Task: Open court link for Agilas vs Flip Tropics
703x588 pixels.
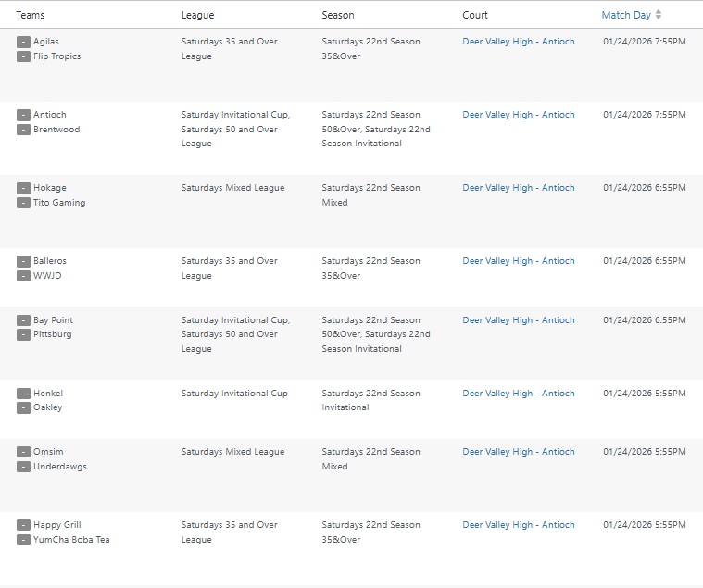Action: pyautogui.click(x=518, y=42)
